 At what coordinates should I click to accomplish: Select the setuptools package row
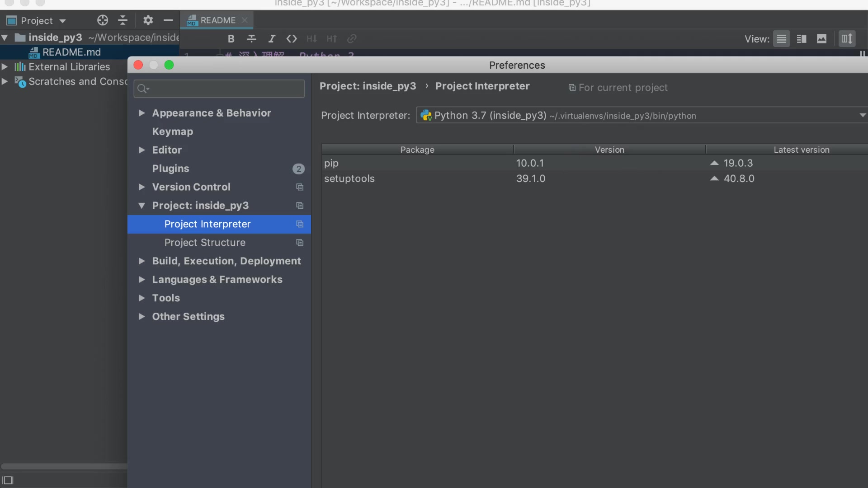coord(594,178)
